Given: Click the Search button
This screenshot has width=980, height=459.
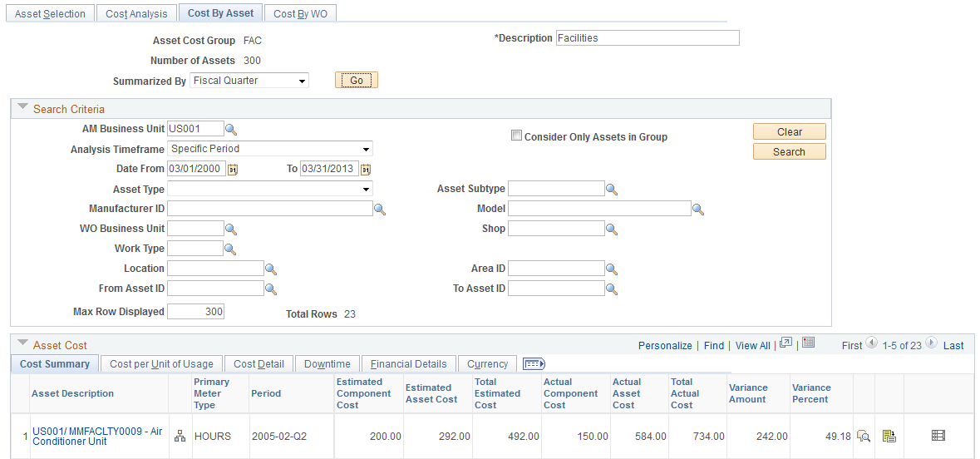Looking at the screenshot, I should pyautogui.click(x=790, y=152).
